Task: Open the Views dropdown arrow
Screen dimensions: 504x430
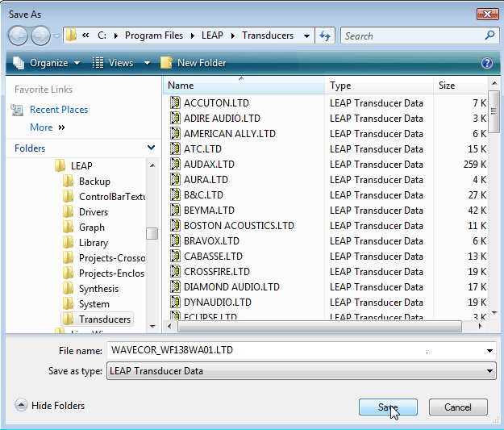Action: [x=147, y=63]
